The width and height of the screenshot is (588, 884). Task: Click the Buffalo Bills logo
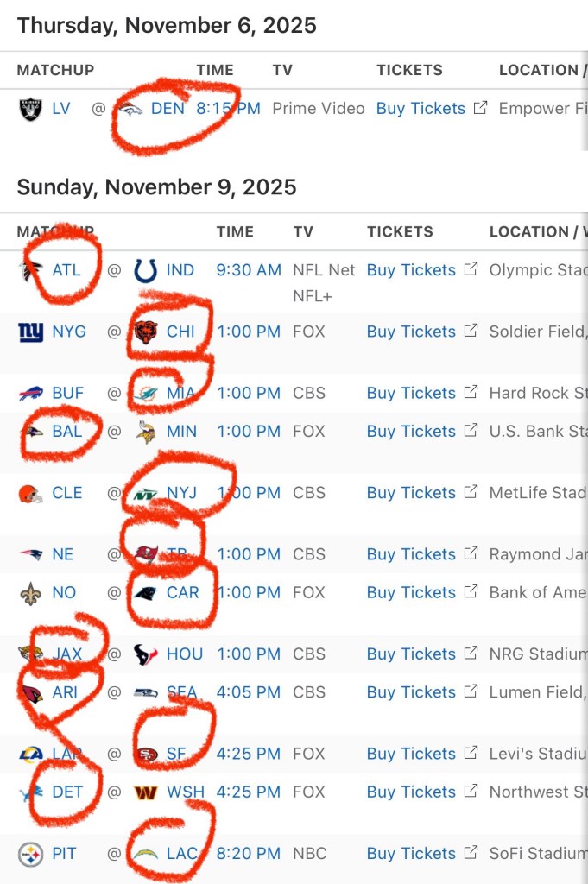coord(30,394)
